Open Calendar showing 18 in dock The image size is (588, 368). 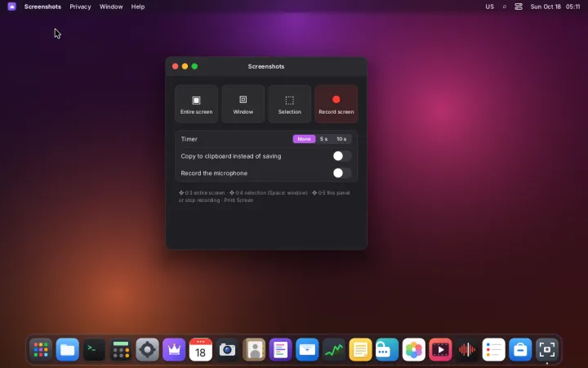(201, 350)
